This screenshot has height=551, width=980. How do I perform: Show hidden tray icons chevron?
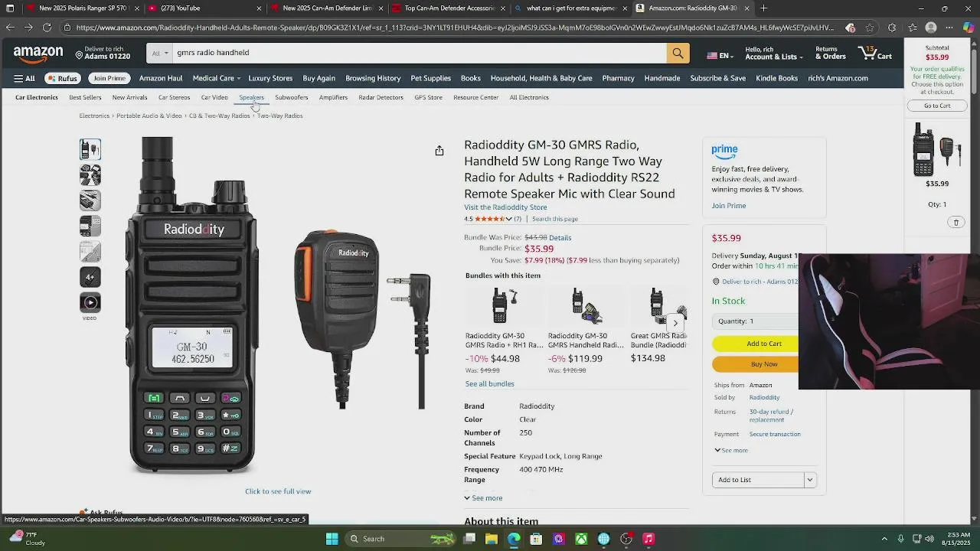point(884,539)
